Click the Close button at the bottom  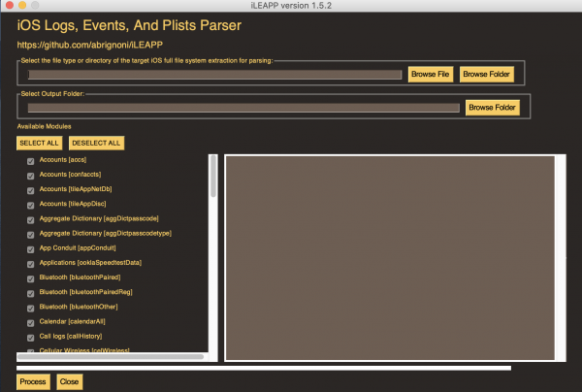[x=70, y=381]
